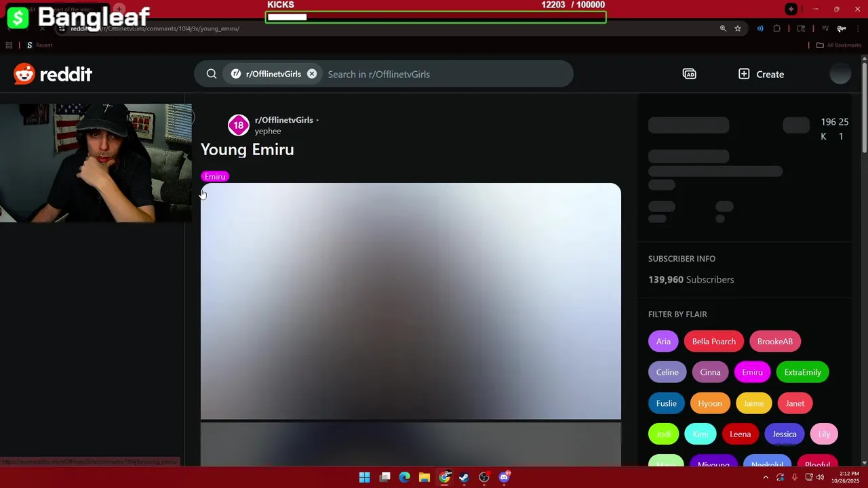The height and width of the screenshot is (488, 868).
Task: Click the browser address bar URL
Action: [155, 28]
